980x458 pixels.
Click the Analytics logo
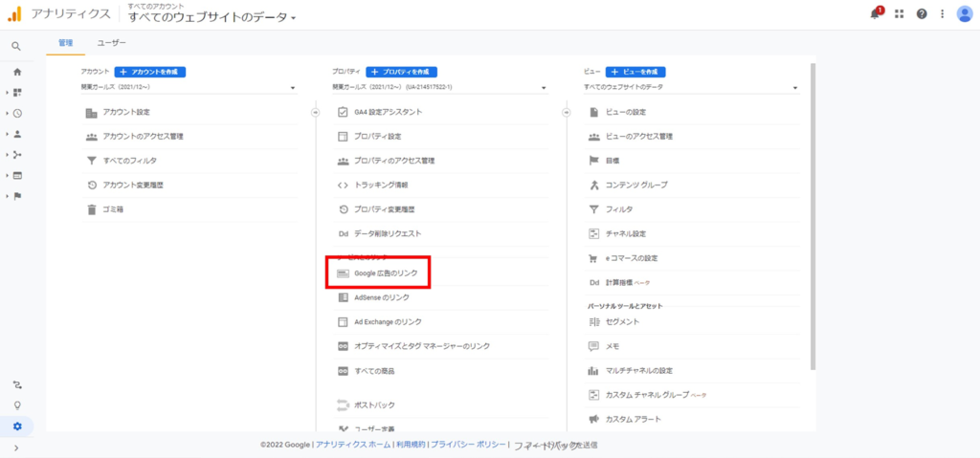[x=15, y=13]
